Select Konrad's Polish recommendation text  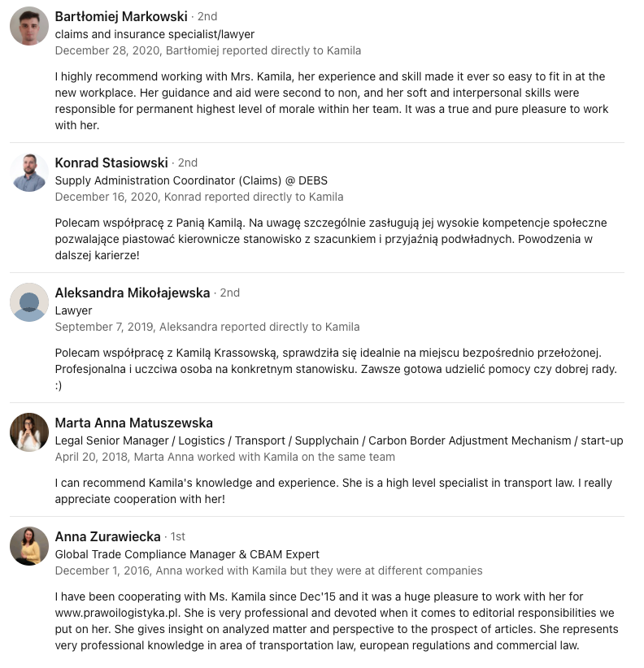331,239
